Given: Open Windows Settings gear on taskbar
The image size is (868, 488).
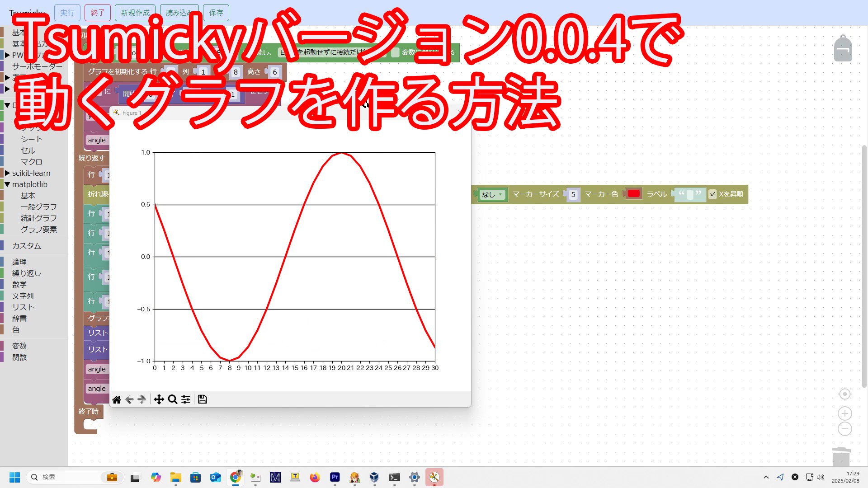Looking at the screenshot, I should 415,477.
